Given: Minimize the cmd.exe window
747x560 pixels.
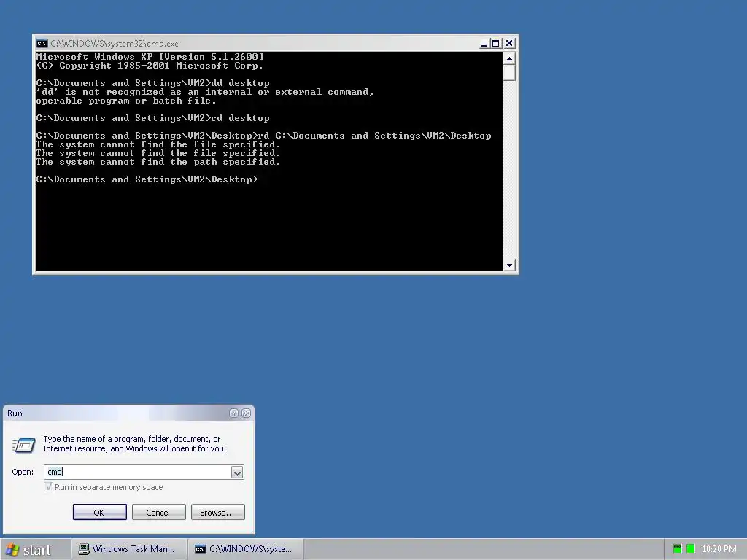Looking at the screenshot, I should 484,43.
